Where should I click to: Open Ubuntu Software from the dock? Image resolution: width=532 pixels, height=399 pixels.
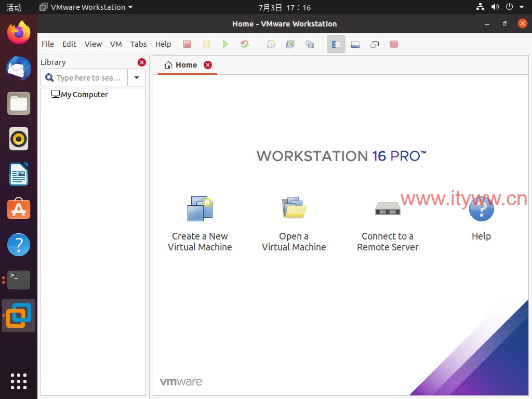point(19,209)
